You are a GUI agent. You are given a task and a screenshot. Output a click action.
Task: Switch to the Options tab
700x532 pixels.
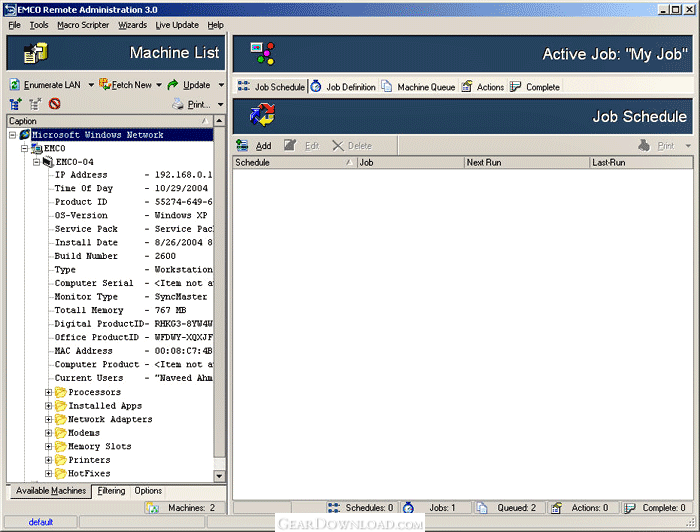click(148, 490)
